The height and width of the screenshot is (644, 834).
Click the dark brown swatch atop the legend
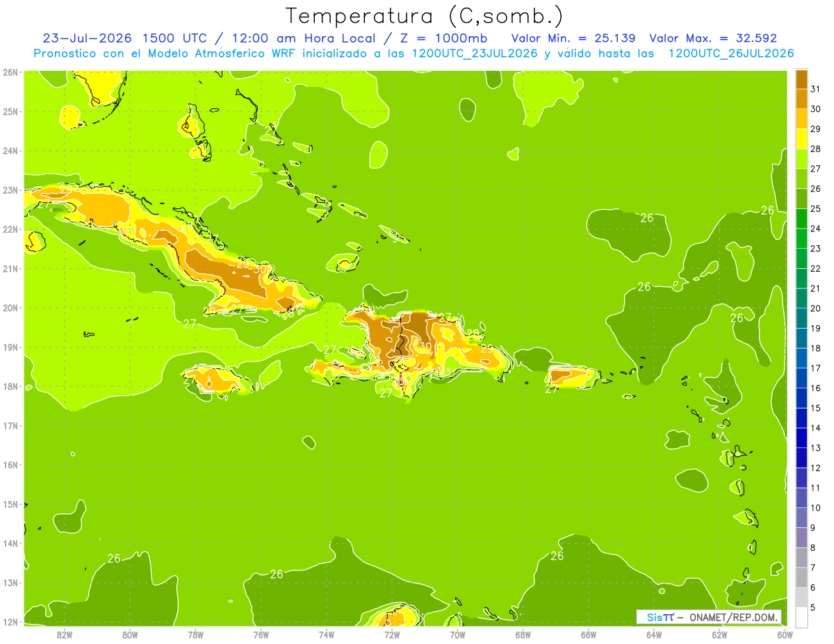click(801, 79)
